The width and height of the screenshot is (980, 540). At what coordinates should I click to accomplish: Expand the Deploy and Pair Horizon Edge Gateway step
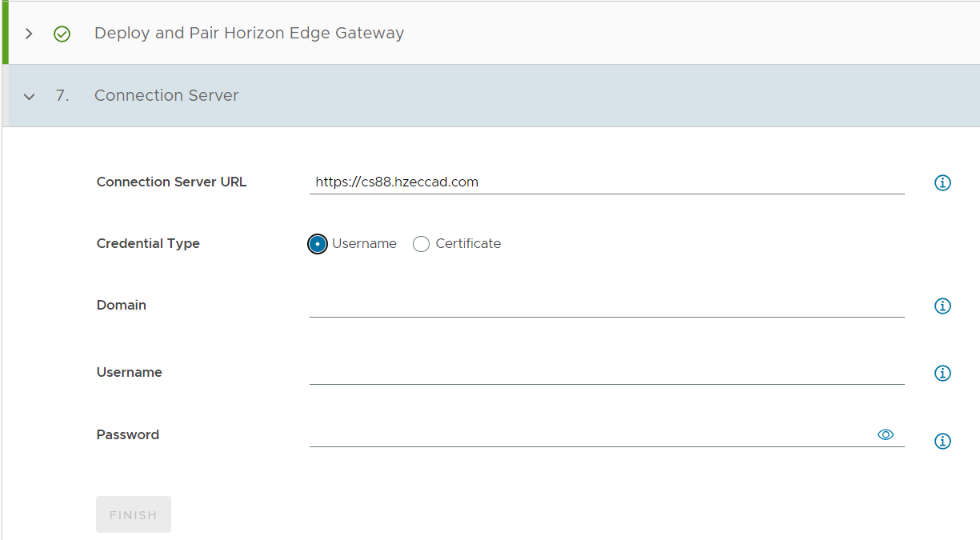(29, 34)
